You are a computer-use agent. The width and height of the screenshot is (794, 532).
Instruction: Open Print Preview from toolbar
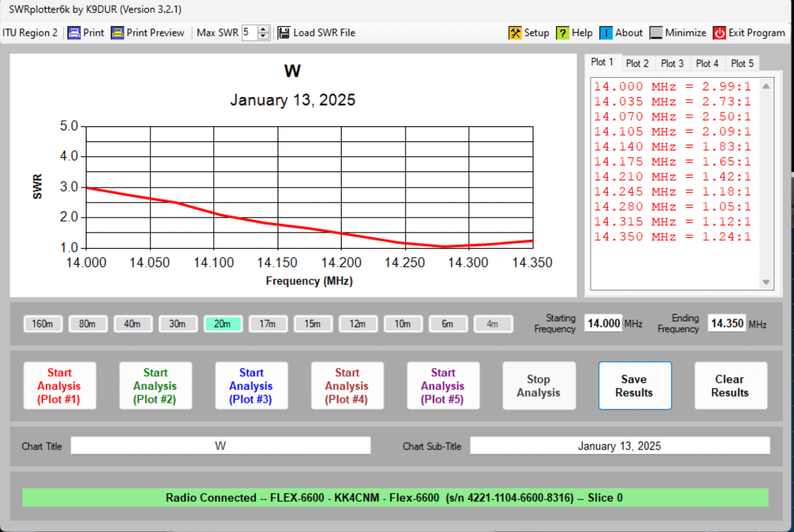pos(148,33)
